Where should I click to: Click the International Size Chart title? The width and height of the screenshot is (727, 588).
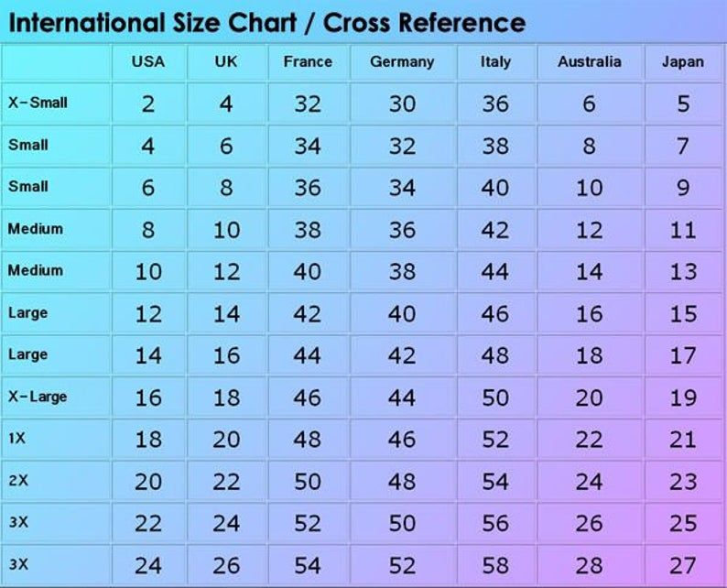(267, 23)
